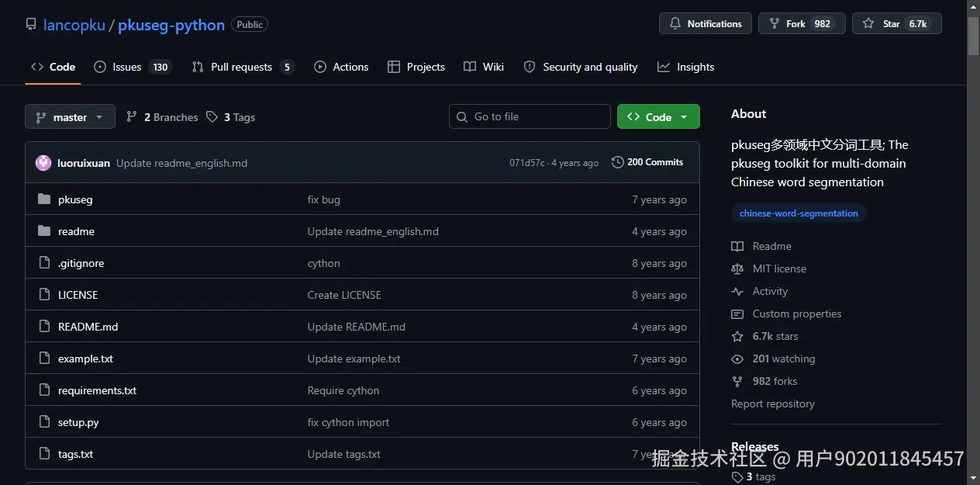980x485 pixels.
Task: Open the requirements.txt file
Action: coord(97,390)
